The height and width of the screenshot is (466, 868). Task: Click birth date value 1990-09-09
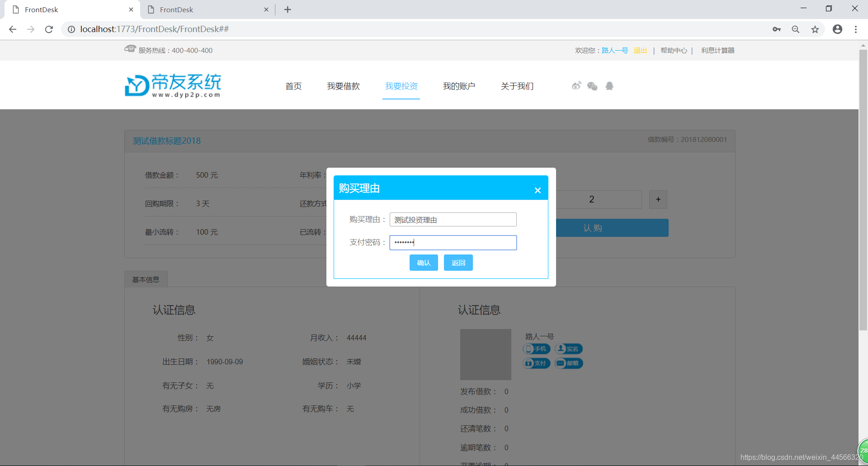click(x=225, y=362)
